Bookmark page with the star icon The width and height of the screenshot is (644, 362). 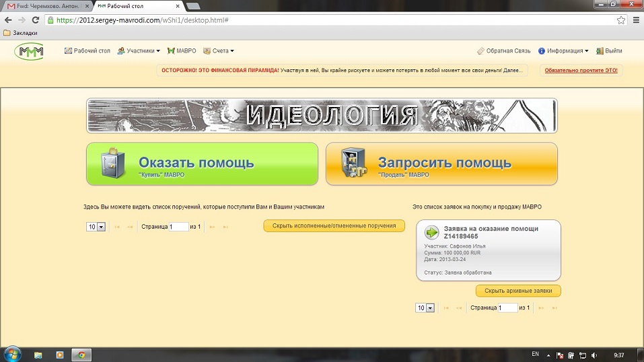621,20
